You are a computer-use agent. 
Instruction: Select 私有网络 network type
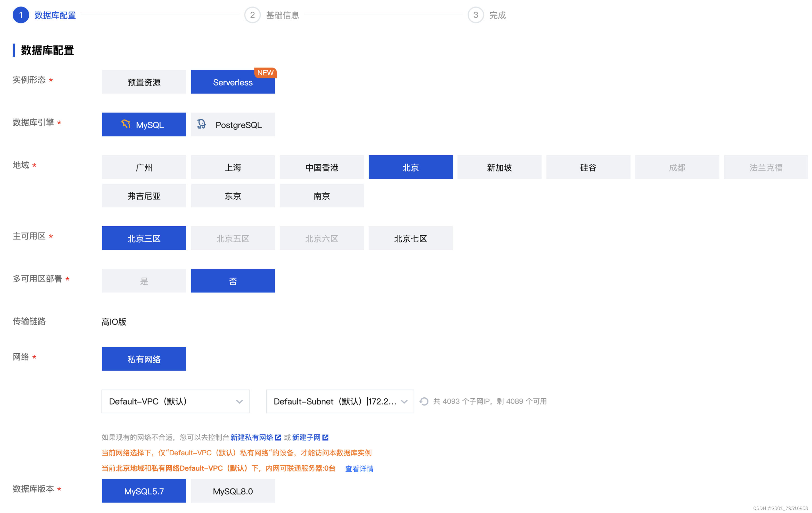pyautogui.click(x=144, y=359)
